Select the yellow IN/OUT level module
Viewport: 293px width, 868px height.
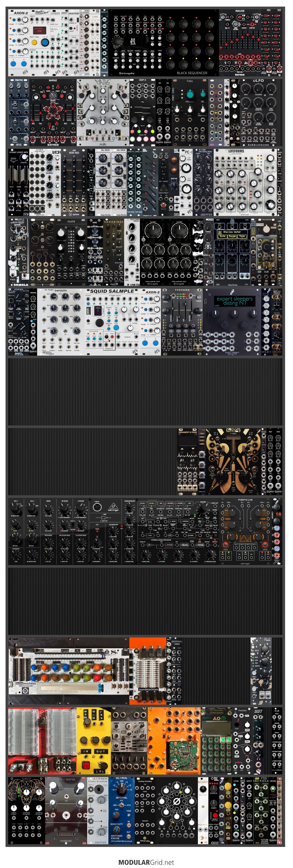pyautogui.click(x=94, y=741)
